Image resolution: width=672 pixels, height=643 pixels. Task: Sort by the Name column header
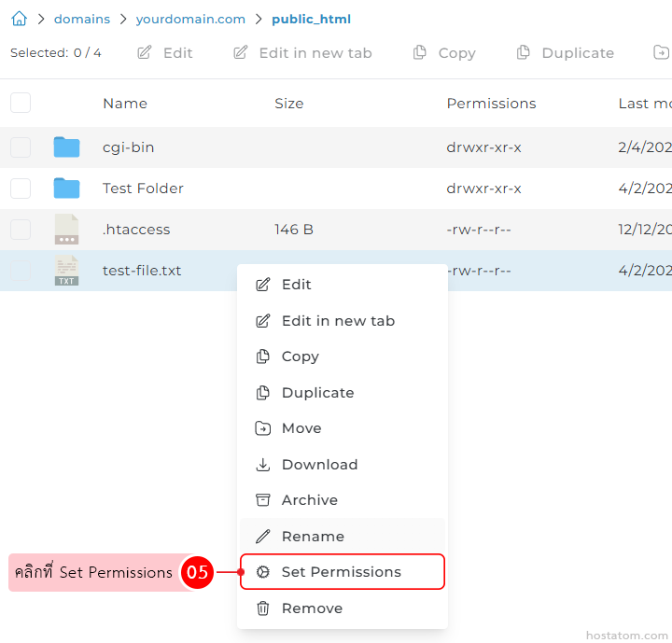coord(125,104)
